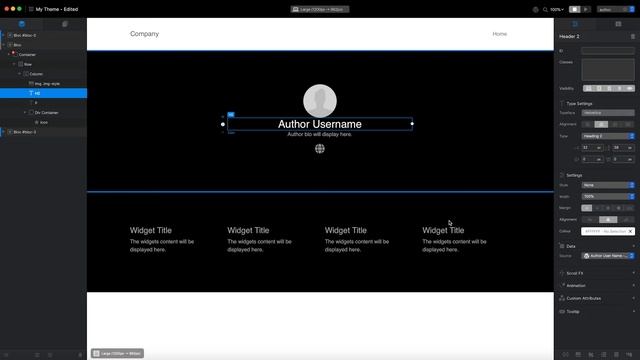Viewport: 640px width, 360px height.
Task: Open the inspector tab in right sidebar
Action: pyautogui.click(x=575, y=24)
